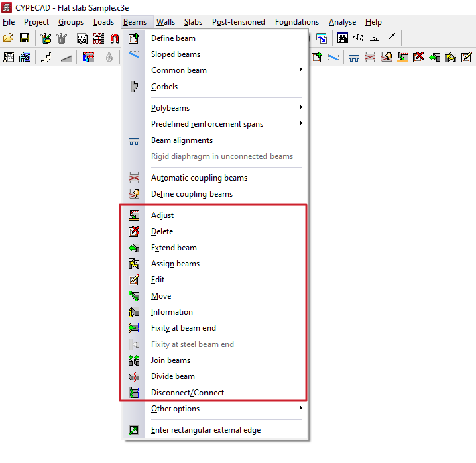Expand the Predefined reinforcement spans submenu
476x463 pixels.
coord(215,124)
